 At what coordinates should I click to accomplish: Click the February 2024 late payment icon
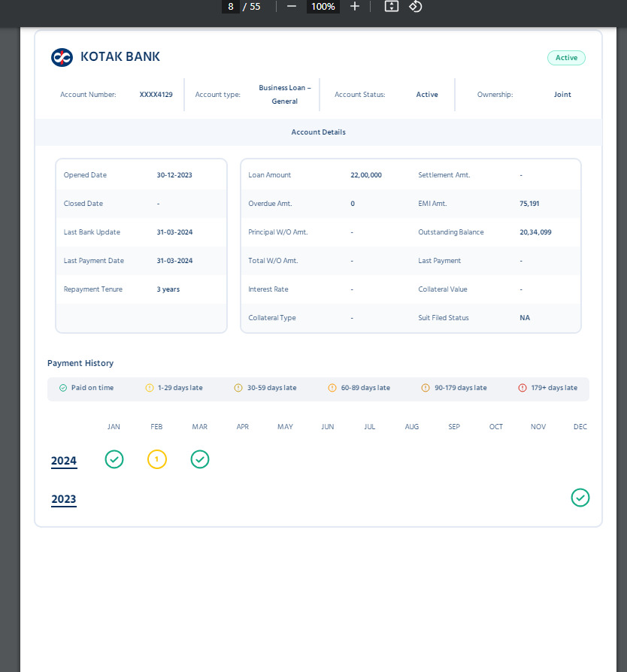click(157, 459)
